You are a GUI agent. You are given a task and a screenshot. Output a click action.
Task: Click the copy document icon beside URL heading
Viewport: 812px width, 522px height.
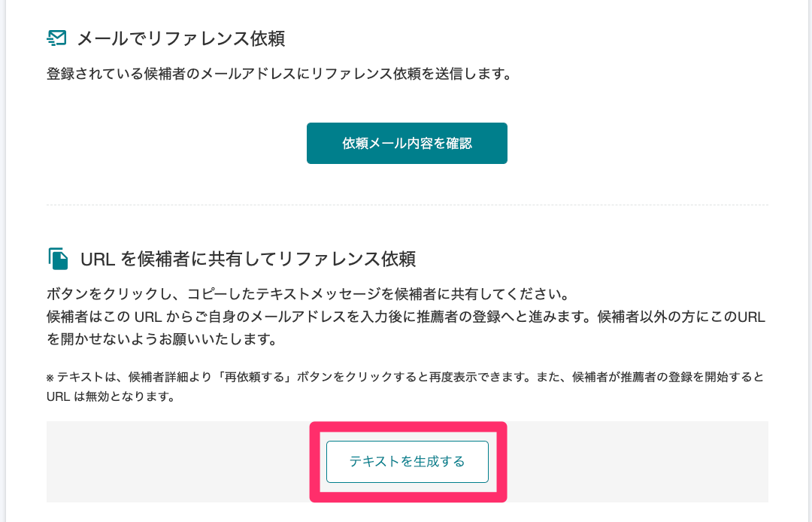[58, 259]
